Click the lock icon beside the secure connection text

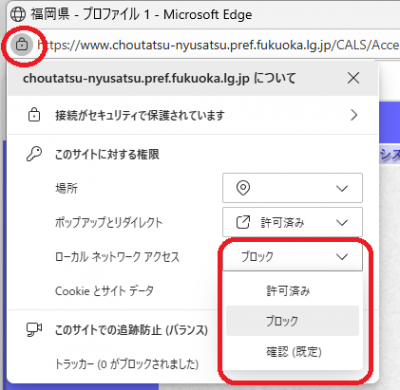[34, 115]
